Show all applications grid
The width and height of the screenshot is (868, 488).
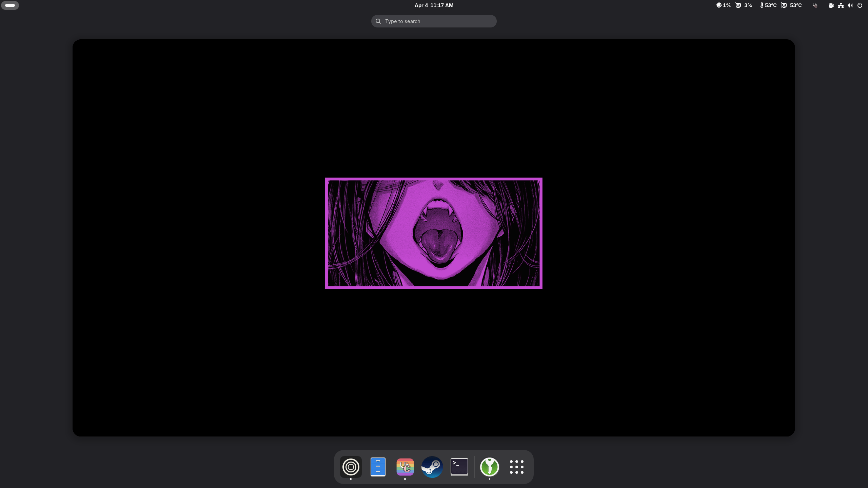tap(516, 467)
